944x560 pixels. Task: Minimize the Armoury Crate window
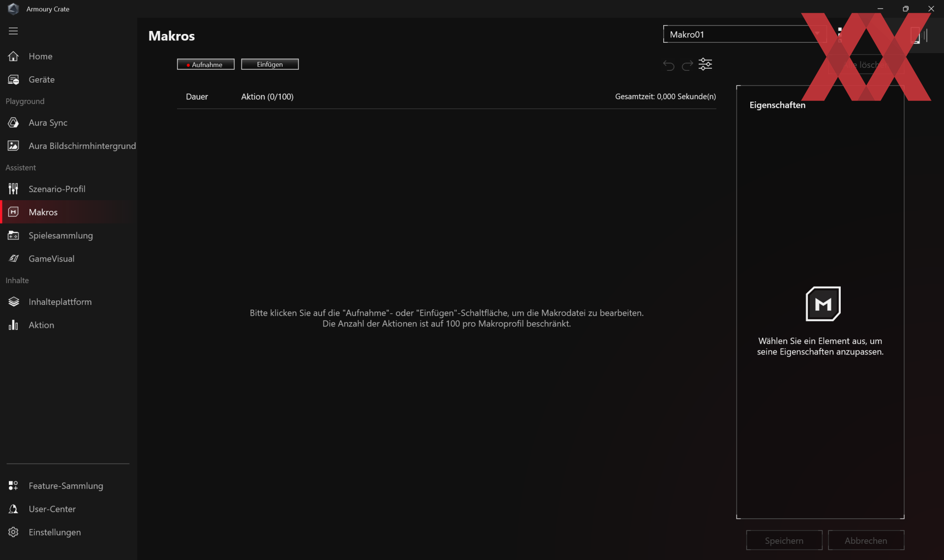pyautogui.click(x=880, y=9)
